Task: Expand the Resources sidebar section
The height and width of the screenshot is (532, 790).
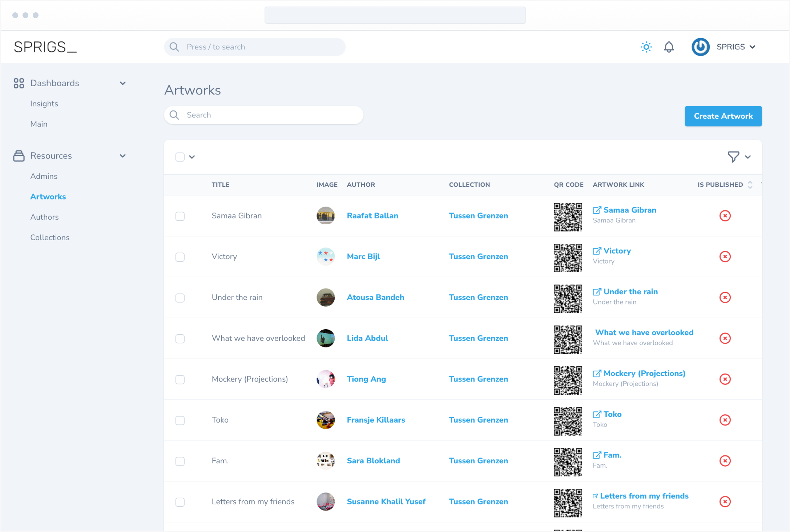Action: [x=122, y=156]
